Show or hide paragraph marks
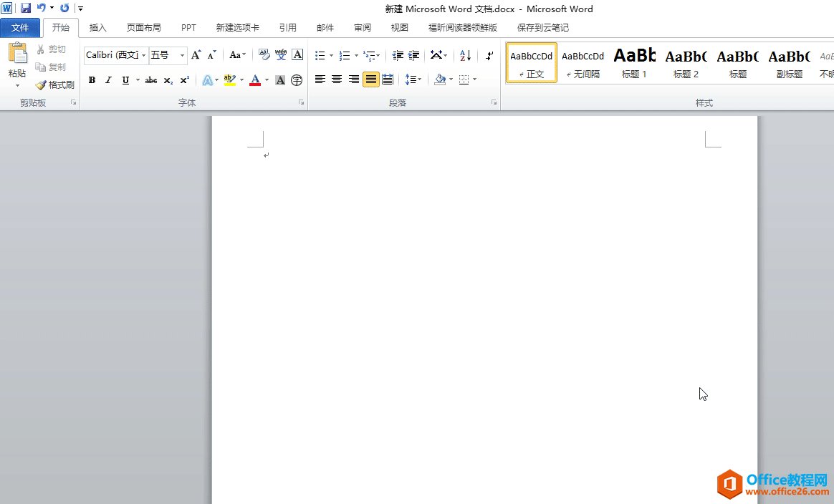 point(490,55)
